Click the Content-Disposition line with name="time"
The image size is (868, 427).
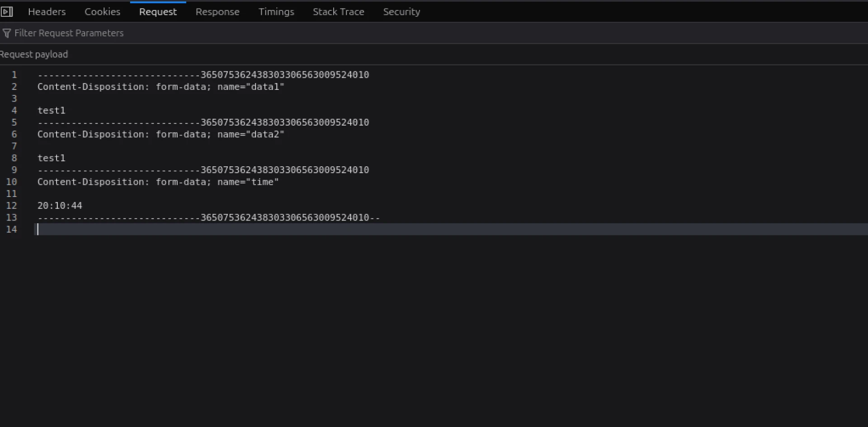tap(158, 182)
